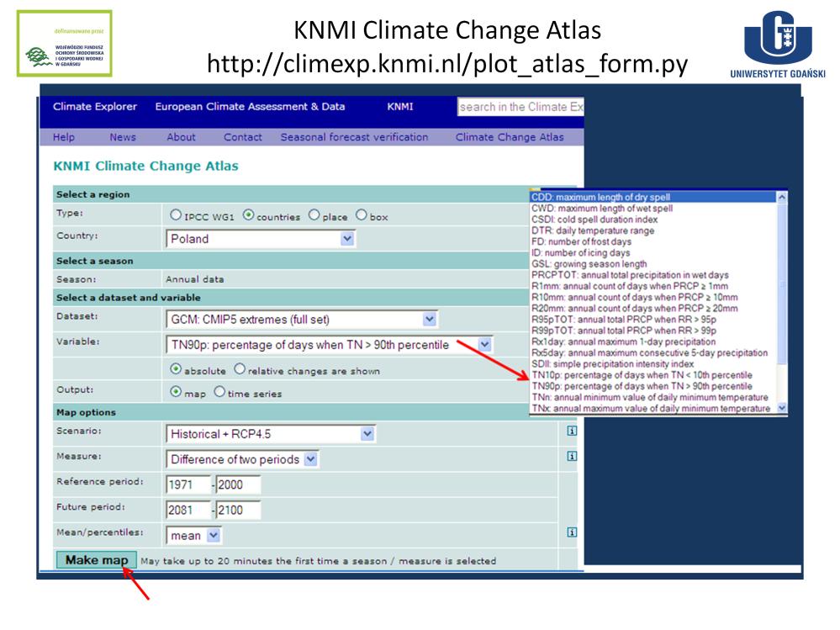Image resolution: width=840 pixels, height=630 pixels.
Task: Open European Climate Assessment & Data
Action: 251,107
